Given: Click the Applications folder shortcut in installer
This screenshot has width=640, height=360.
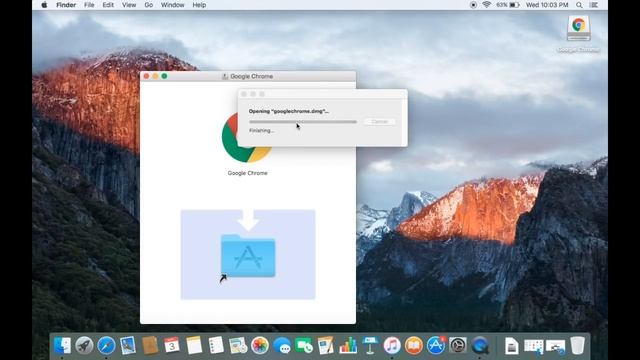Looking at the screenshot, I should (248, 256).
